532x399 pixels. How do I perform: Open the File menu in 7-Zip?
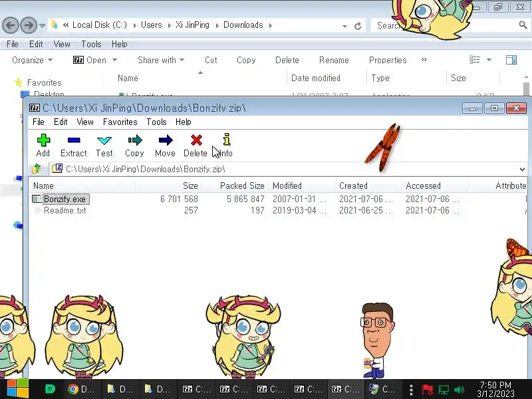(x=39, y=122)
